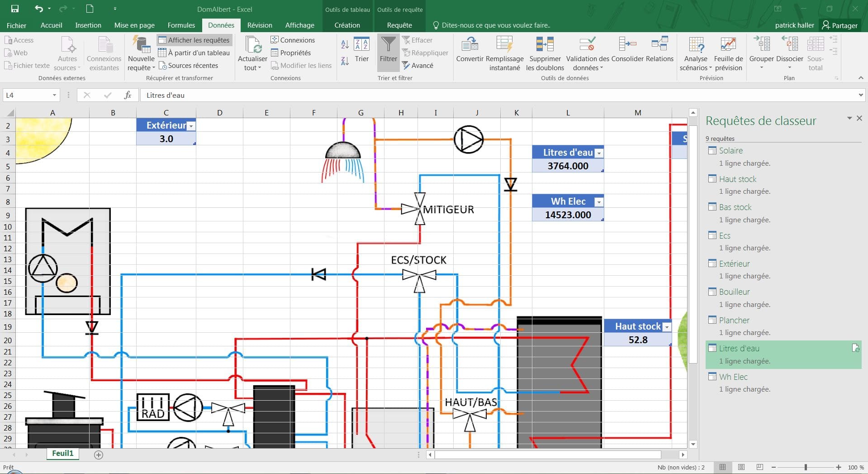
Task: Click the Save icon in title bar
Action: click(x=15, y=9)
